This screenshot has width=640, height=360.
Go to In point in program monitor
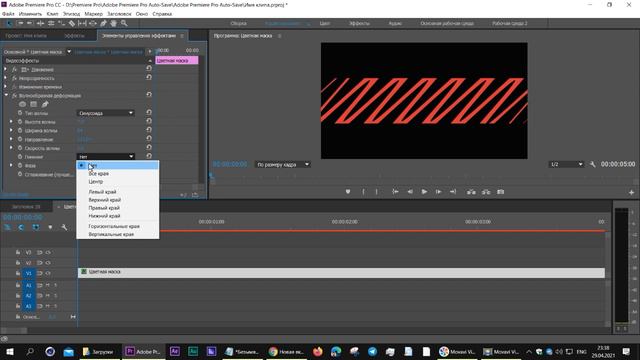[x=395, y=192]
